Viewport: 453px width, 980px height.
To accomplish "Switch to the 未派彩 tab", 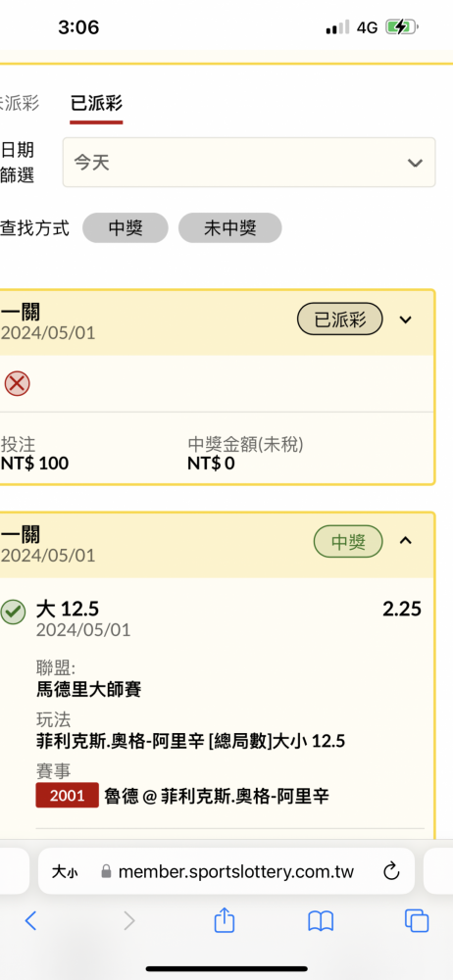I will point(20,103).
